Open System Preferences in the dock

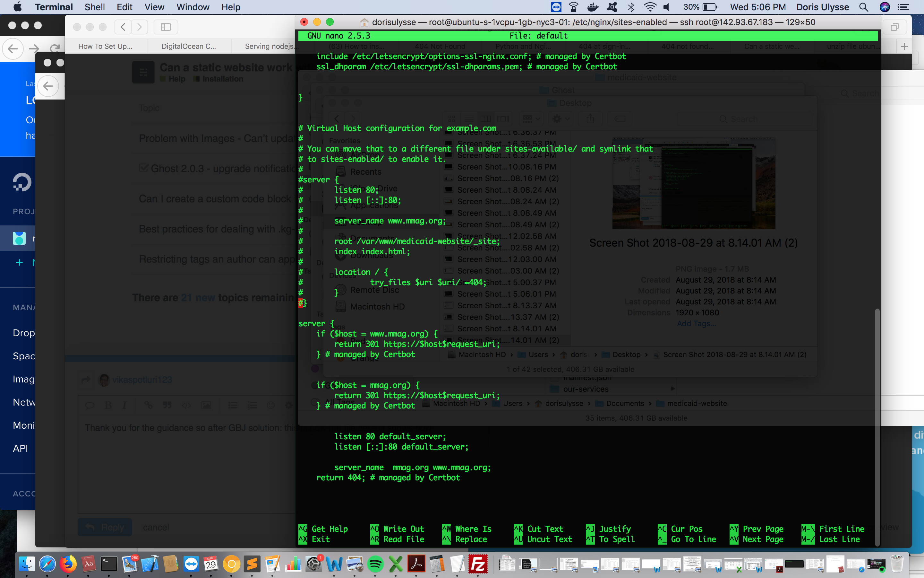pyautogui.click(x=314, y=564)
